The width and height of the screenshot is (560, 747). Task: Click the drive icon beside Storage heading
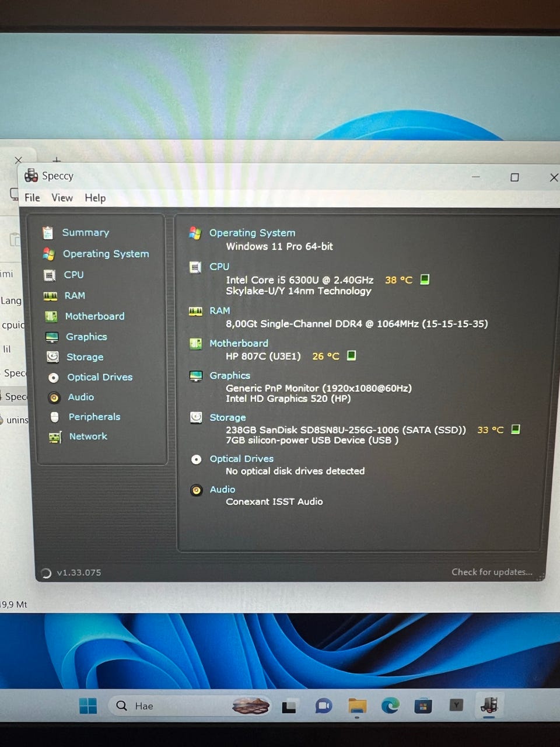point(196,417)
